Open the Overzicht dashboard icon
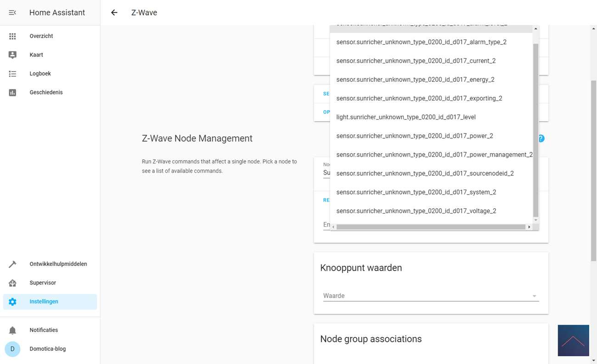Image resolution: width=597 pixels, height=364 pixels. [x=12, y=36]
